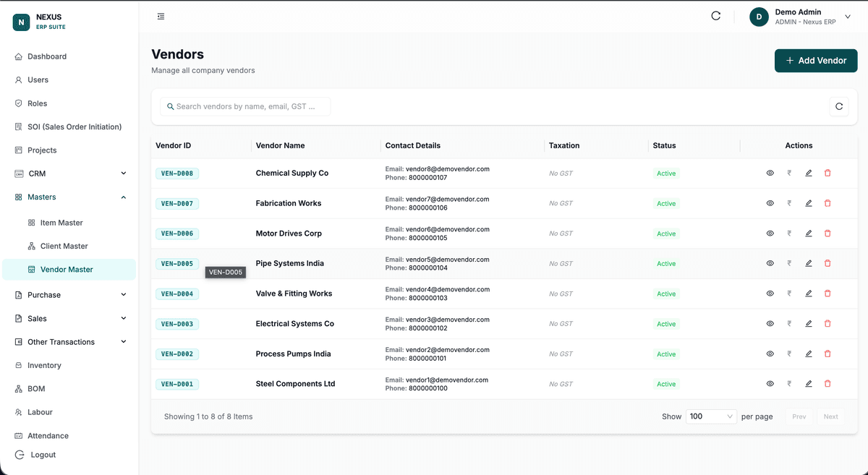Viewport: 868px width, 475px height.
Task: View details of Chemical Supply Co
Action: click(770, 174)
